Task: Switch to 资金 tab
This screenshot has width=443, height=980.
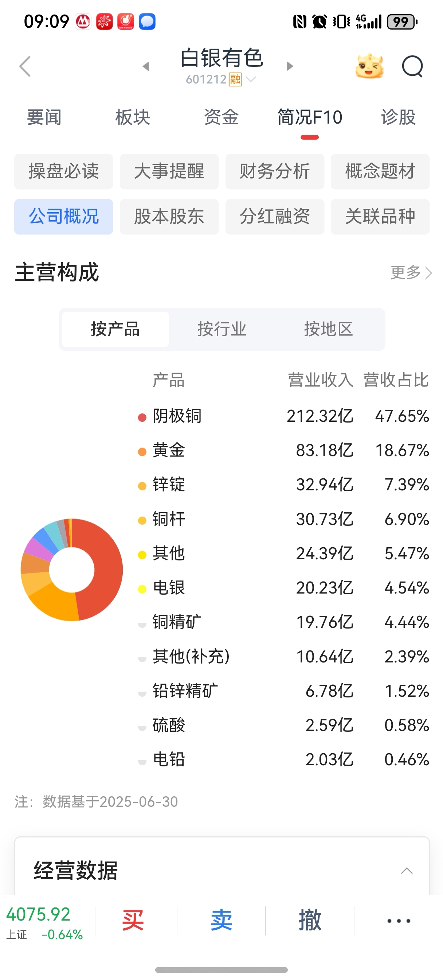Action: coord(221,117)
